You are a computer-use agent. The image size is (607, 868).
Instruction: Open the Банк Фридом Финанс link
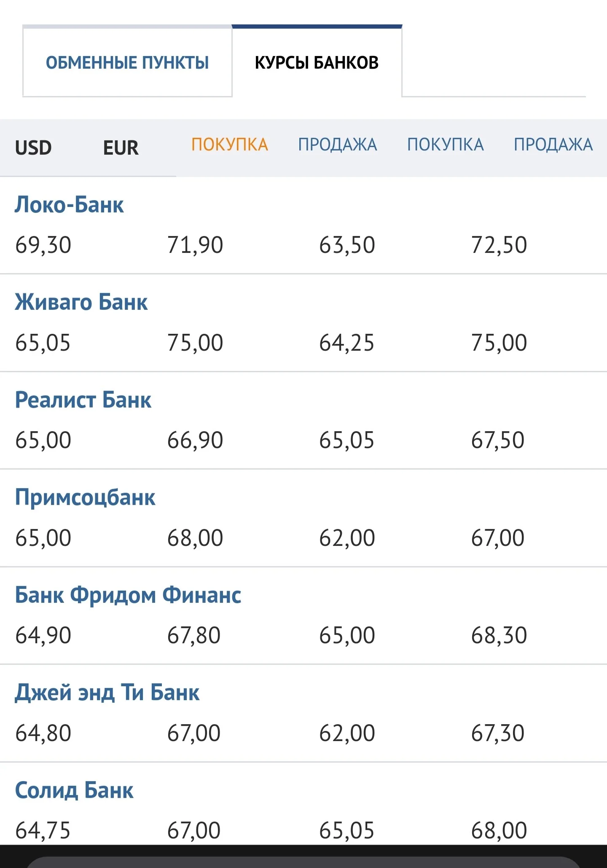tap(128, 595)
